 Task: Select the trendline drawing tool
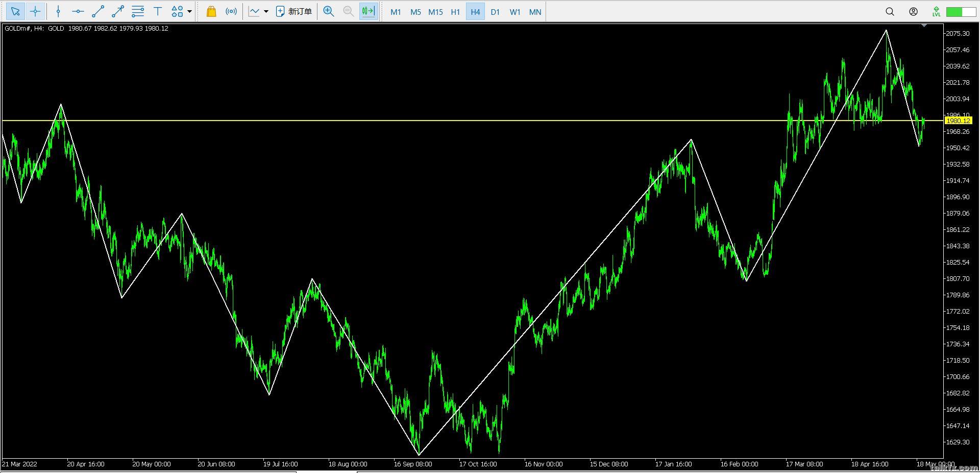(x=98, y=11)
